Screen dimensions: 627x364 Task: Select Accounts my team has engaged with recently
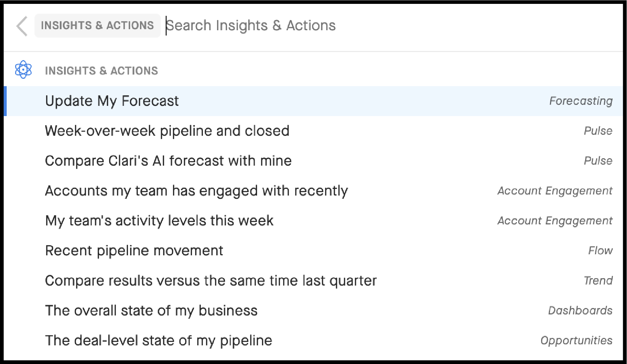pyautogui.click(x=196, y=191)
